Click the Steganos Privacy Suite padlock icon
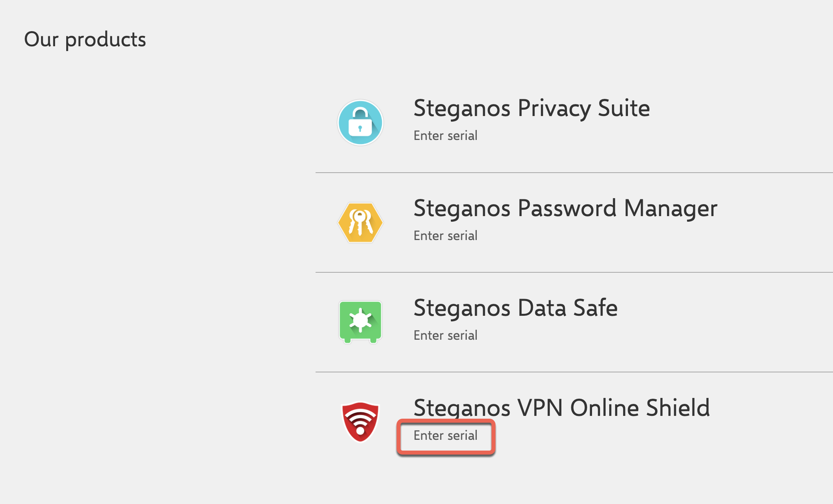This screenshot has height=504, width=833. tap(360, 122)
